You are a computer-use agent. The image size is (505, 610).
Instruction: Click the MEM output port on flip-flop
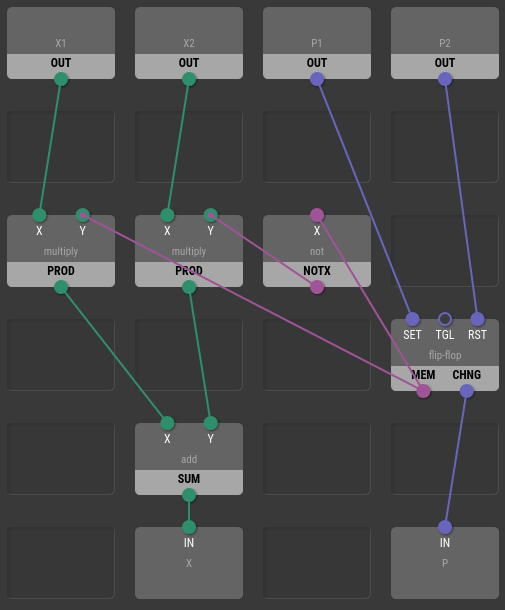click(423, 391)
